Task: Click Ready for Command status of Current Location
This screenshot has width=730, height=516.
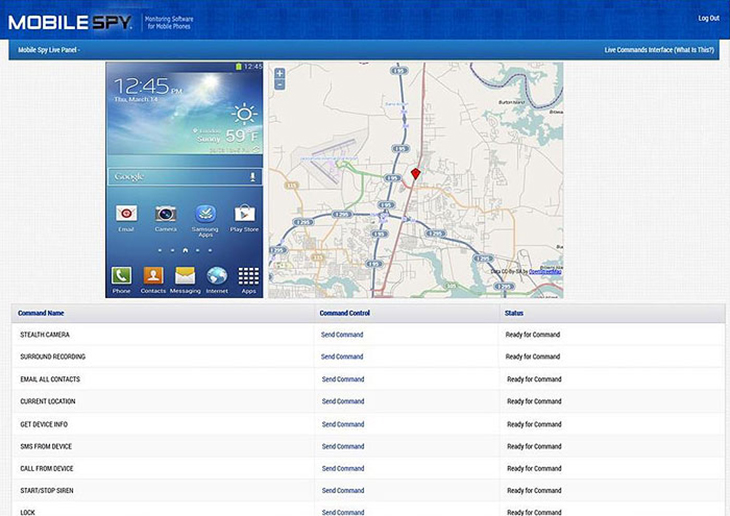Action: click(534, 401)
